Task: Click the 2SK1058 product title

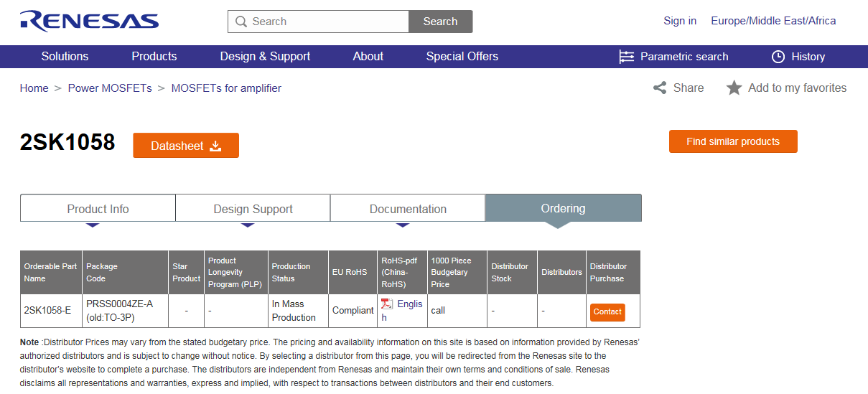Action: click(x=67, y=143)
